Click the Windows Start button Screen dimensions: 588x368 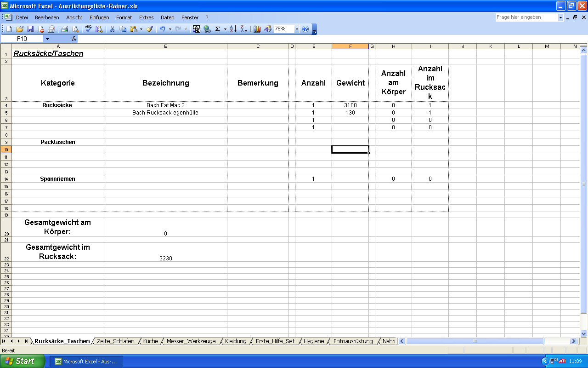(22, 361)
